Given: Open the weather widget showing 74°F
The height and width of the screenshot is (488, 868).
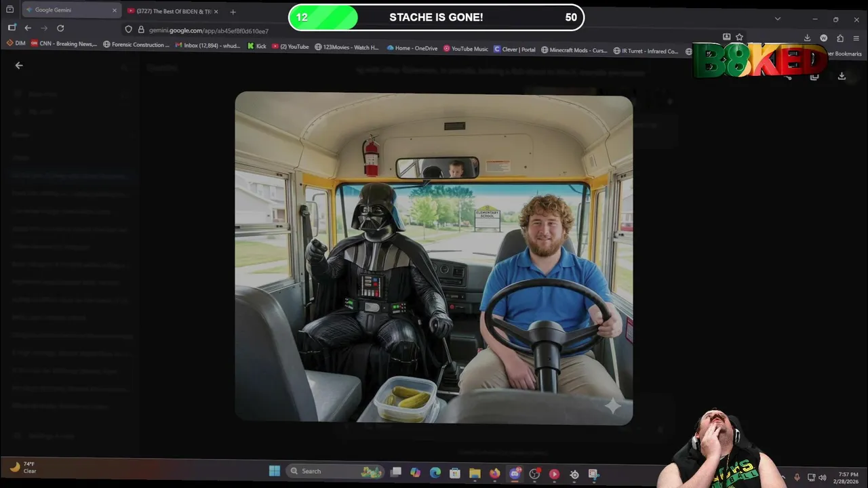Looking at the screenshot, I should click(22, 467).
